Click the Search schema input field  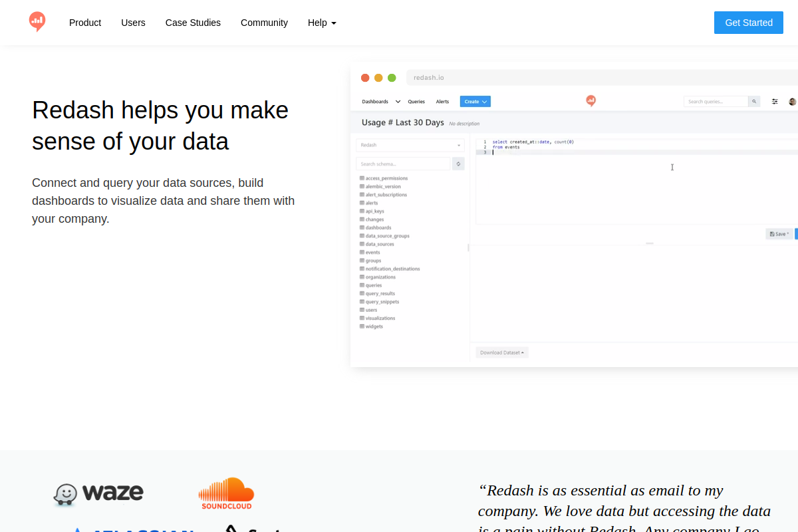(403, 164)
